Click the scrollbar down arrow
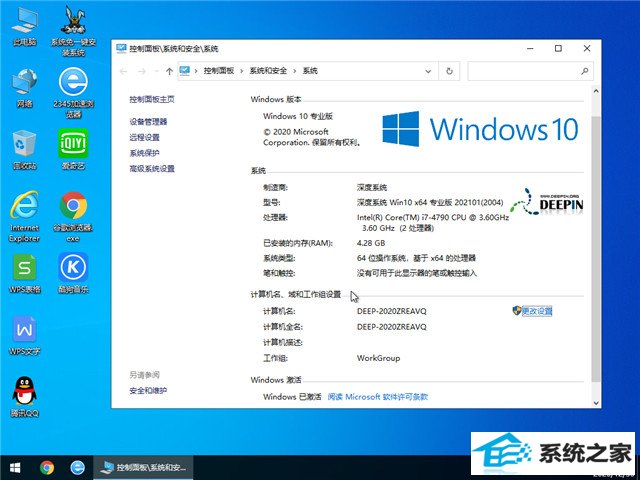640x480 pixels. (596, 403)
